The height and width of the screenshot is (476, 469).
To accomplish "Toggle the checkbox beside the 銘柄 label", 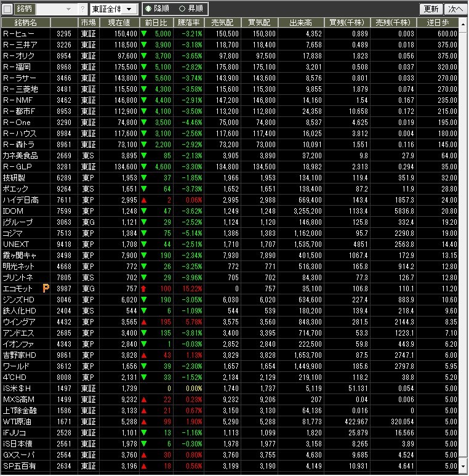I will [7, 9].
